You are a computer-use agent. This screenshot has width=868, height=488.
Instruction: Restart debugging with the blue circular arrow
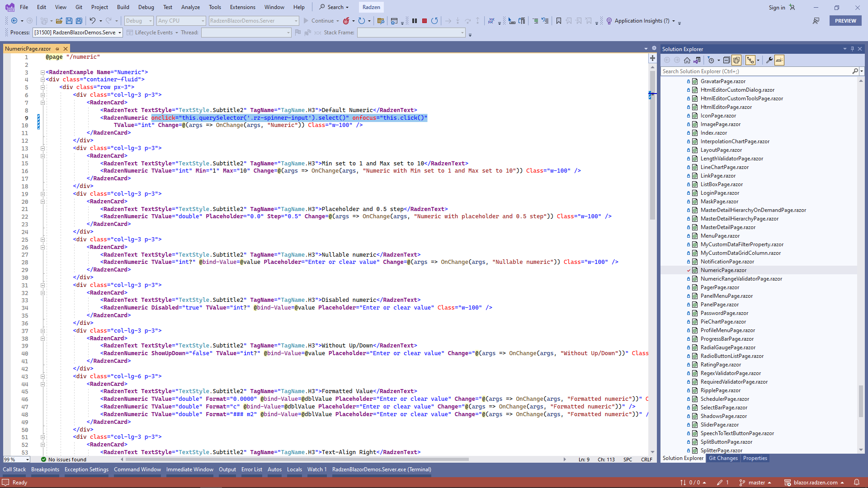coord(434,21)
